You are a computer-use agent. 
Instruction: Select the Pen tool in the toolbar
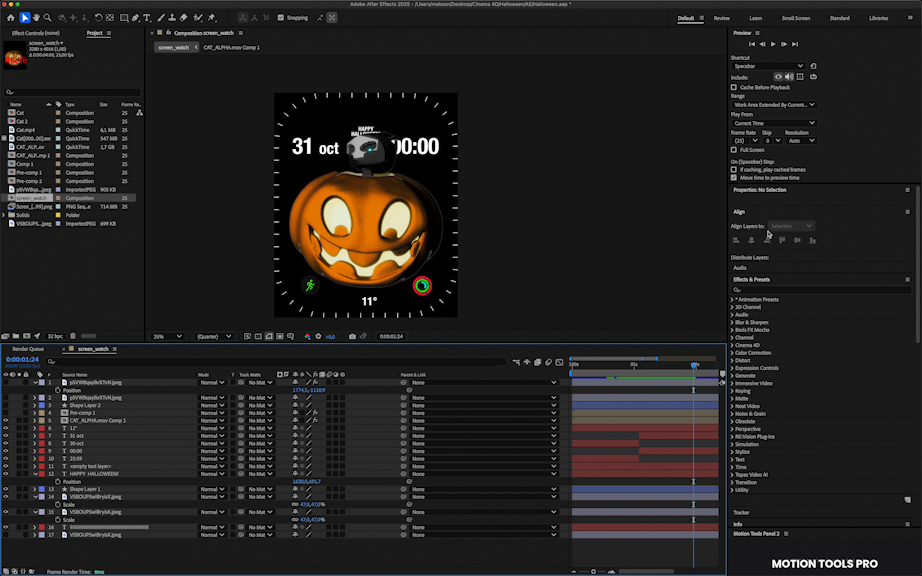point(135,17)
